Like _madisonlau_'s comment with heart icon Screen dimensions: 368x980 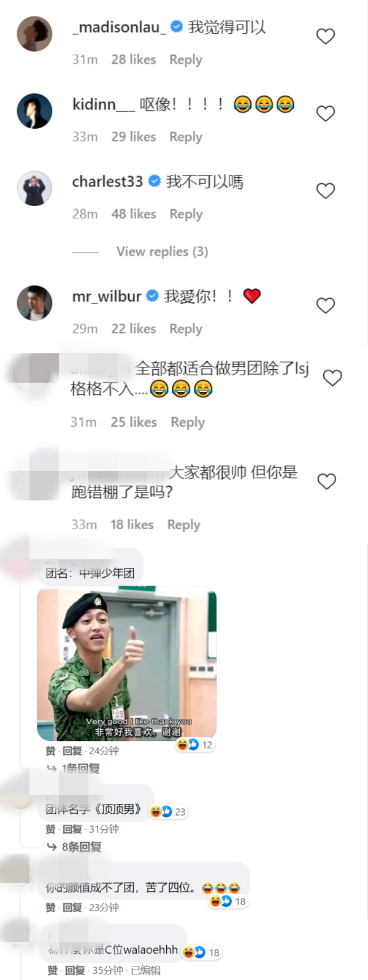(x=325, y=36)
